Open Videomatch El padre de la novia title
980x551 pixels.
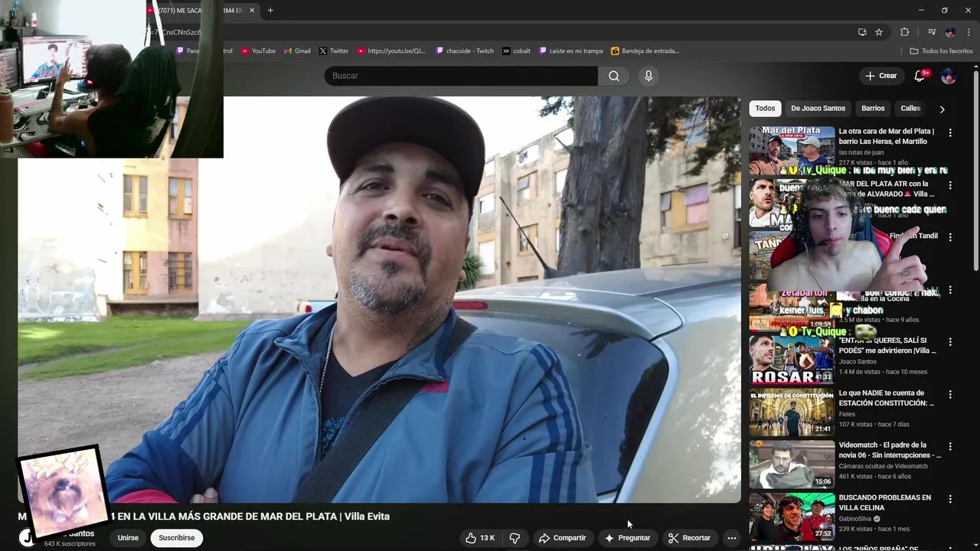(x=890, y=450)
